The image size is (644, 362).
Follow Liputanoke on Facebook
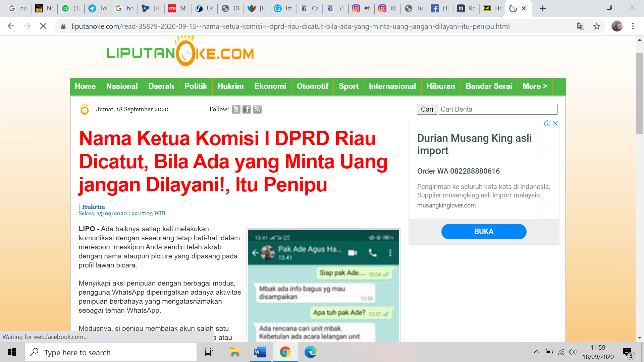(247, 109)
